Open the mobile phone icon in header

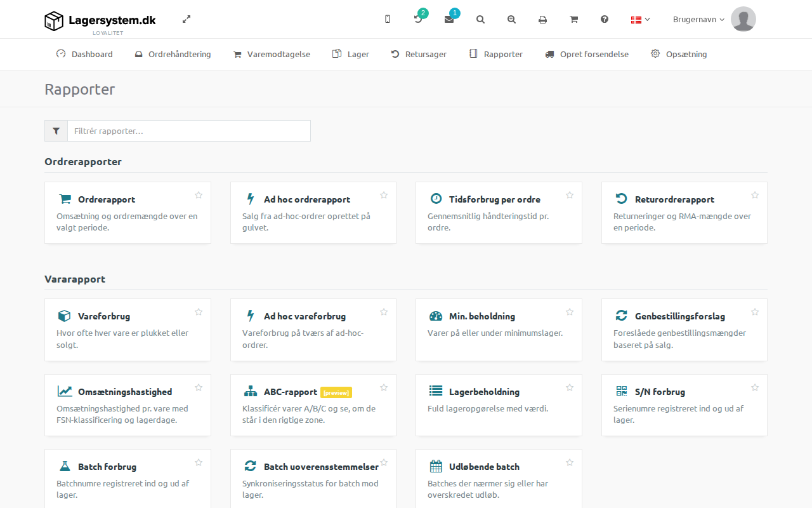[x=388, y=19]
